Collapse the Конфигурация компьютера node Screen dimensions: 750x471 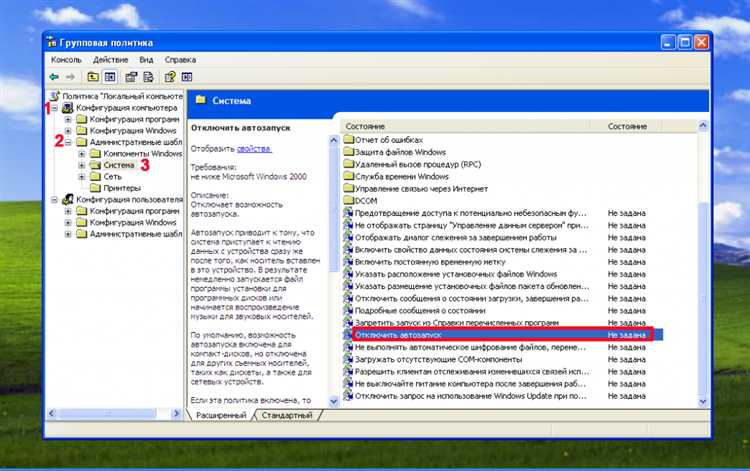[55, 108]
